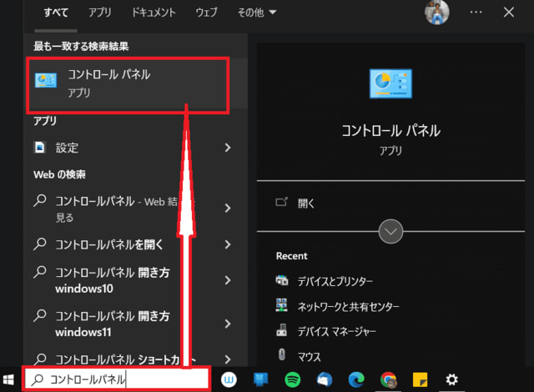This screenshot has height=392, width=534.
Task: Expand details with the circular down chevron
Action: click(390, 231)
